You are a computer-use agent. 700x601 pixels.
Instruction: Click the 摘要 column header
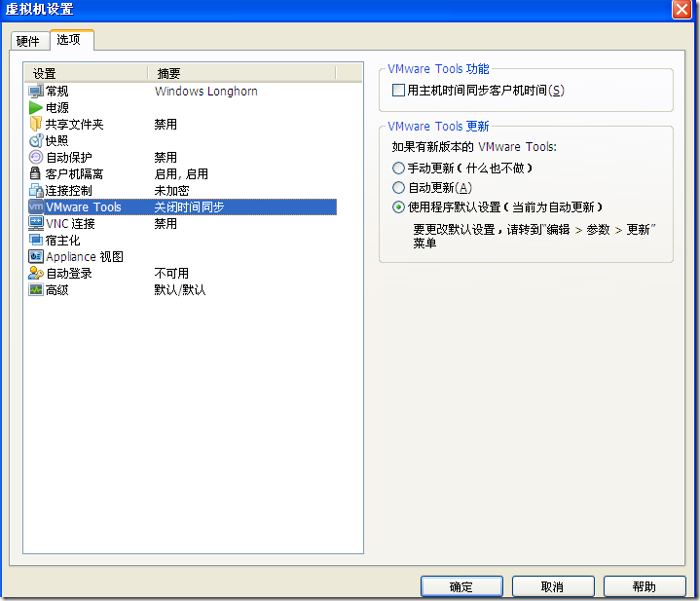tap(241, 73)
